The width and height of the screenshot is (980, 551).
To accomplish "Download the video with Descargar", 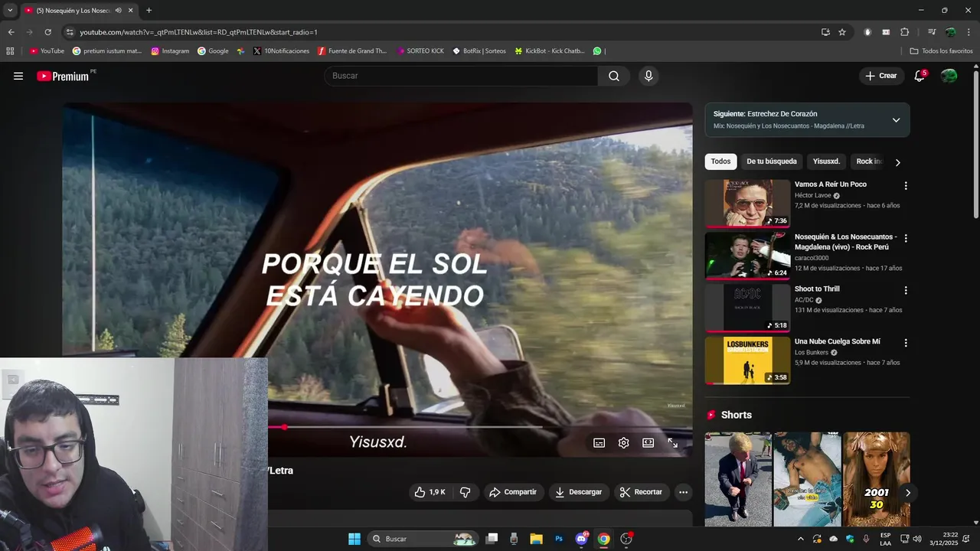I will point(579,492).
